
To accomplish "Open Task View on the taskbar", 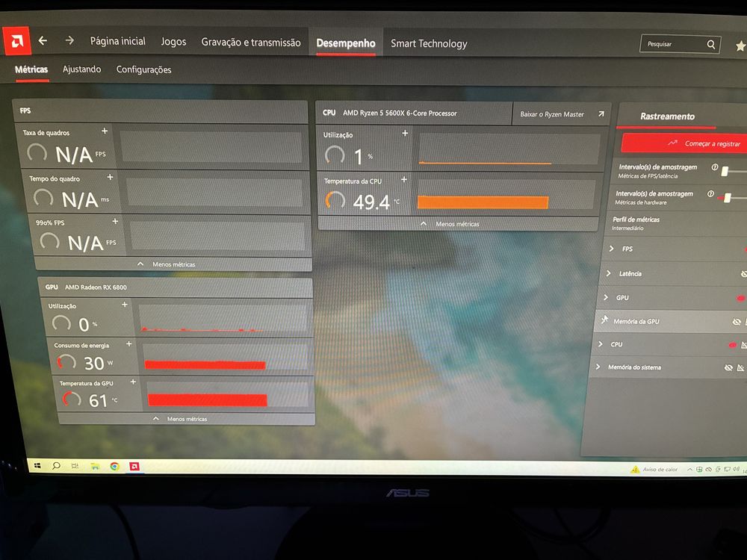I will tap(75, 466).
